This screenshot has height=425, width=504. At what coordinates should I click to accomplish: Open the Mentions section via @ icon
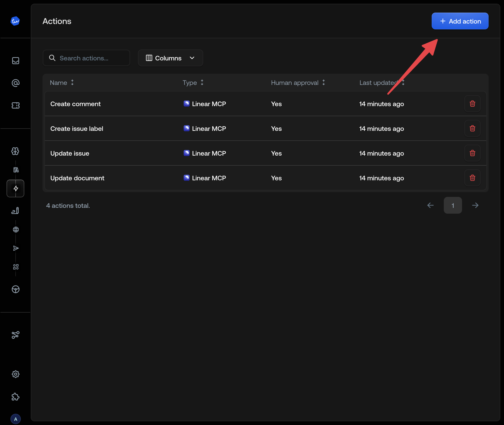tap(15, 83)
